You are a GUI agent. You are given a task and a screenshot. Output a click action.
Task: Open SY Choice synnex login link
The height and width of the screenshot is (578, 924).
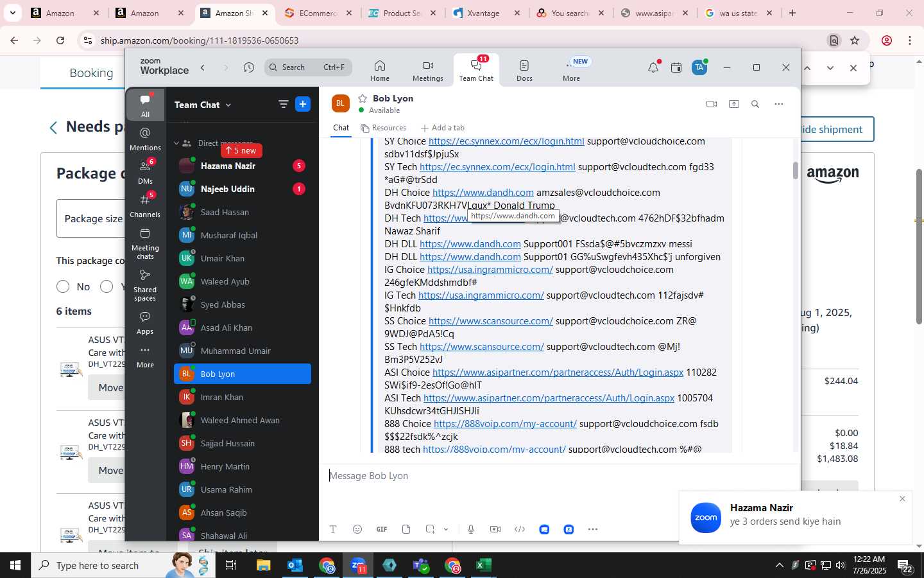coord(506,141)
